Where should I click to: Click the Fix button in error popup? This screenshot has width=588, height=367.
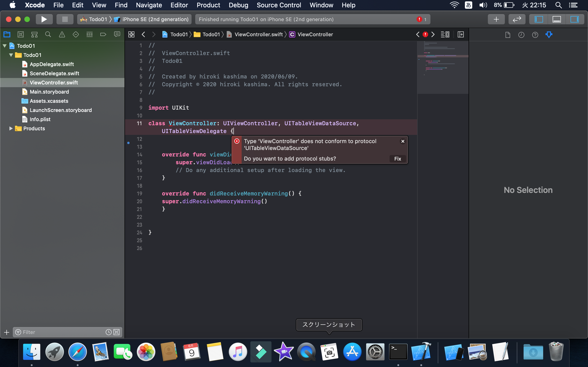[x=398, y=159]
